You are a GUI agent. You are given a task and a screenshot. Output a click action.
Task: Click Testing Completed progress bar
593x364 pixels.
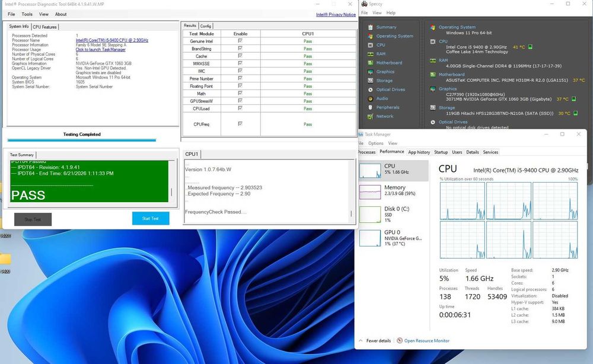[x=82, y=140]
